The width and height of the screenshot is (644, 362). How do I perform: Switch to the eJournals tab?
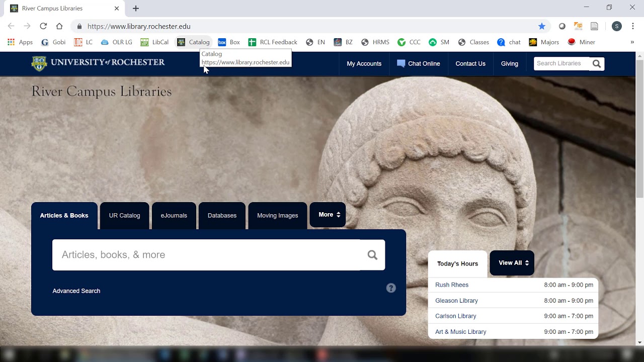coord(174,215)
